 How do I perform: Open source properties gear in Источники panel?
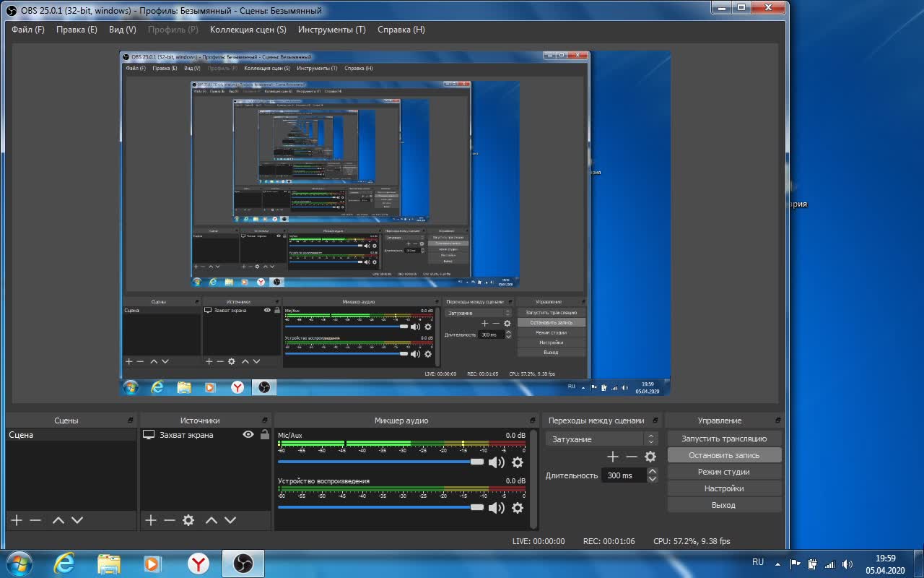click(188, 520)
